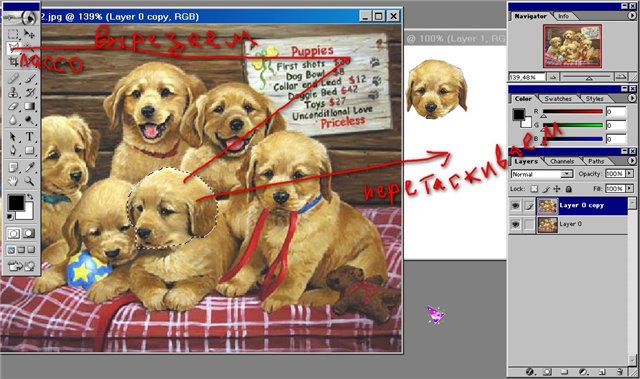640x379 pixels.
Task: Open the Opacity slider arrow
Action: tap(629, 174)
